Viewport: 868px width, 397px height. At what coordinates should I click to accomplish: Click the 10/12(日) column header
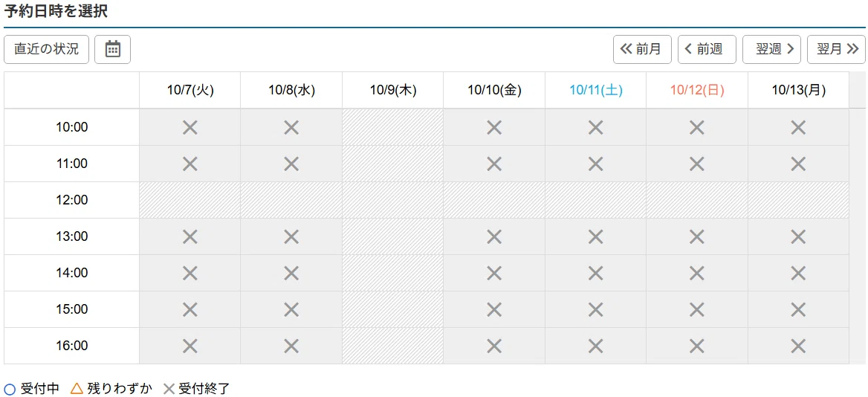[x=697, y=90]
